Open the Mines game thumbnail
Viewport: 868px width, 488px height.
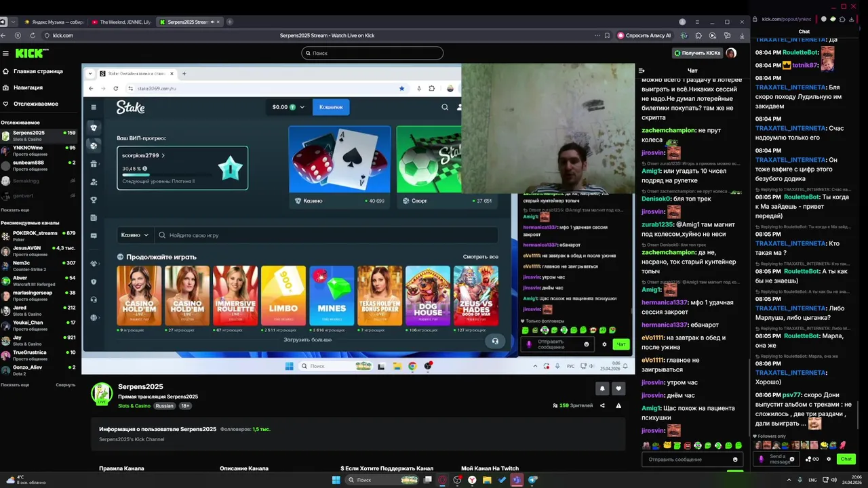pos(332,296)
